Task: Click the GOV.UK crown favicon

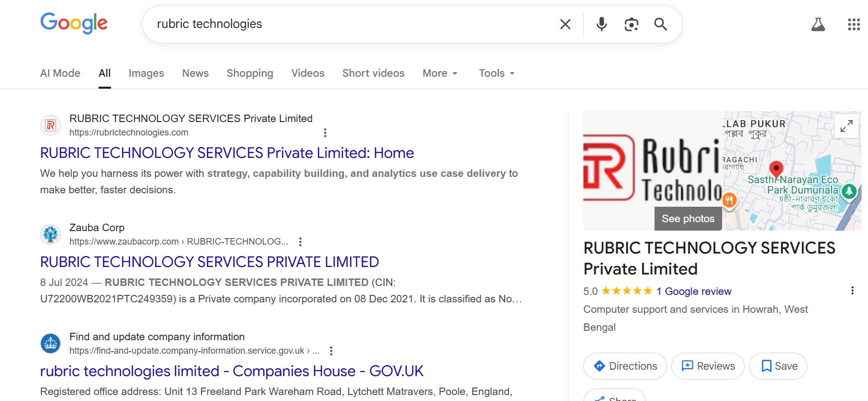Action: [50, 343]
